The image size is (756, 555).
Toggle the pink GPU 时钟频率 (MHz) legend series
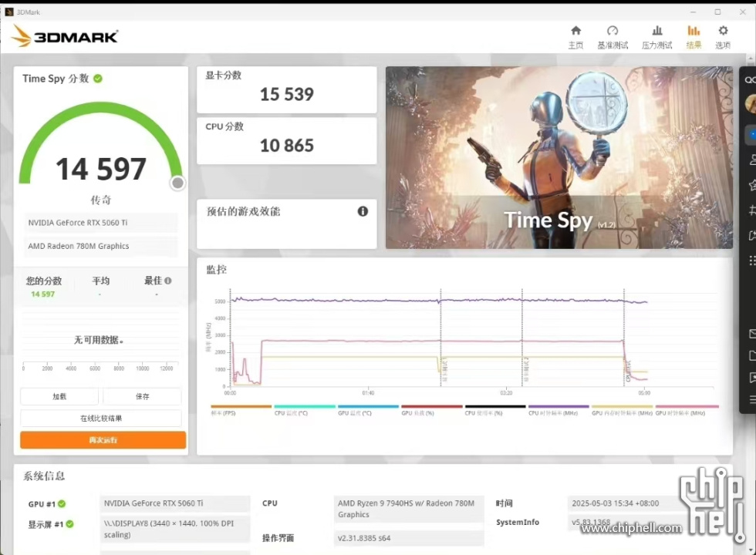pyautogui.click(x=687, y=410)
